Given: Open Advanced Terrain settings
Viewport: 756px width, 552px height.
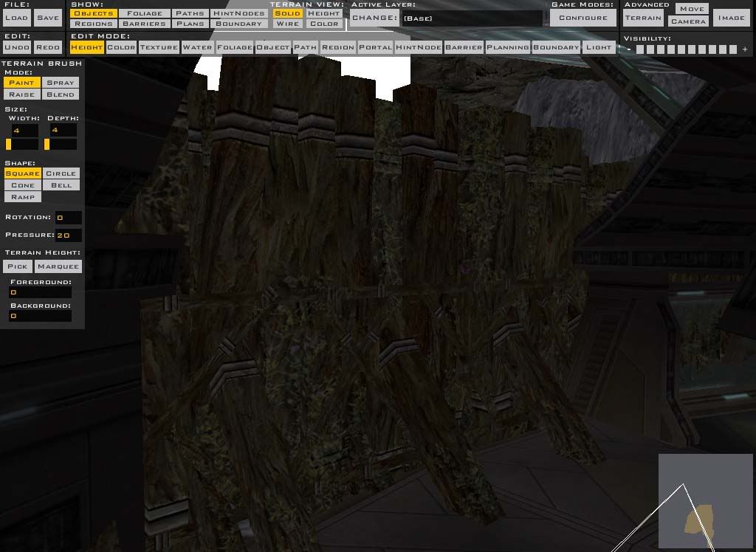Looking at the screenshot, I should click(643, 18).
